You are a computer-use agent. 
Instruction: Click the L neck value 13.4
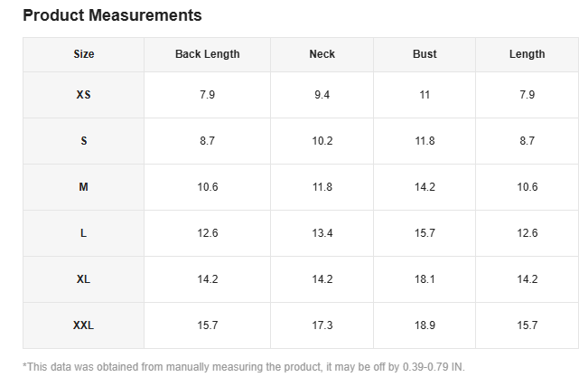[x=322, y=233]
